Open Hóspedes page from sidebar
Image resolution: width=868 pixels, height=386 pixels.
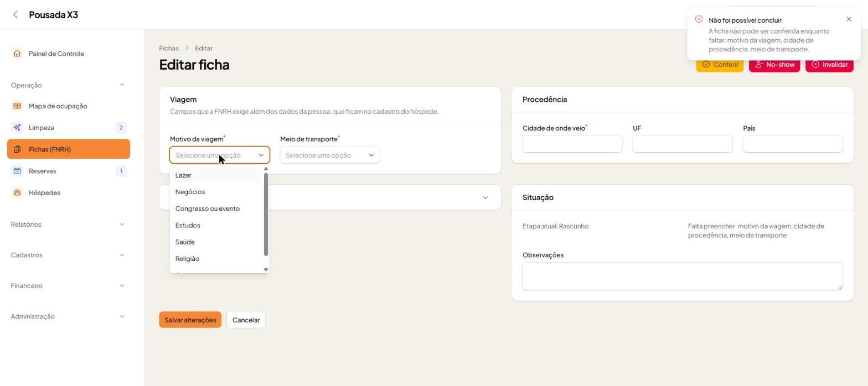pyautogui.click(x=69, y=193)
